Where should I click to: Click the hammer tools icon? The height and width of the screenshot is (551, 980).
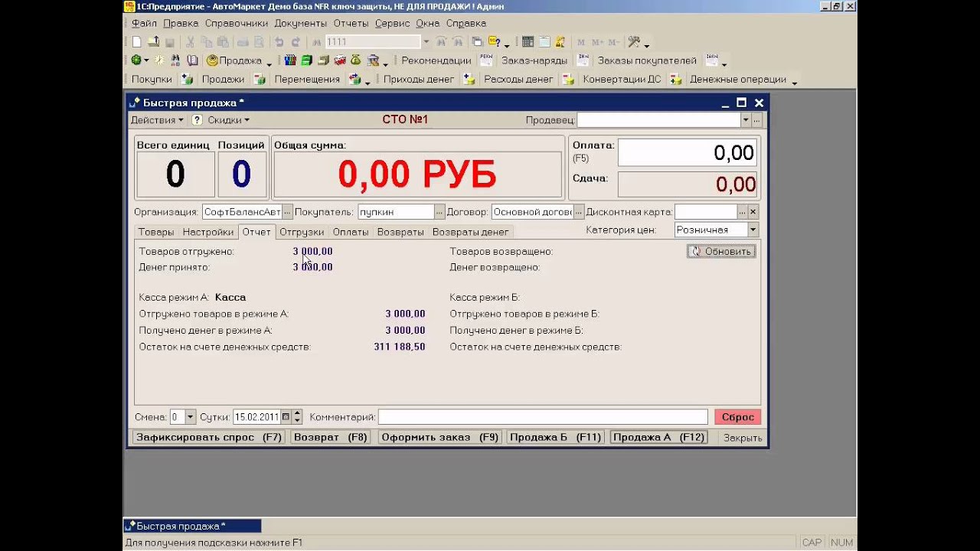point(634,42)
